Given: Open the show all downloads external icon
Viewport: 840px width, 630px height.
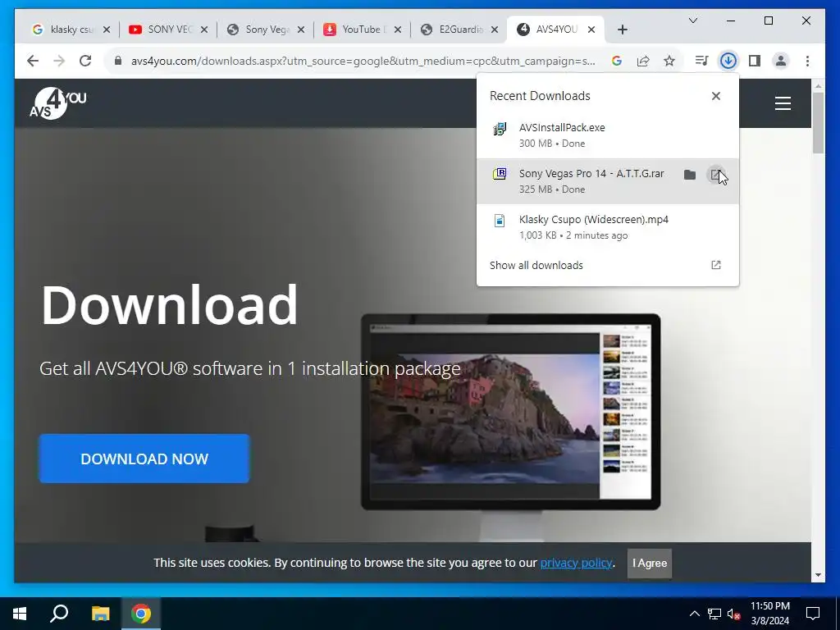Looking at the screenshot, I should (715, 265).
